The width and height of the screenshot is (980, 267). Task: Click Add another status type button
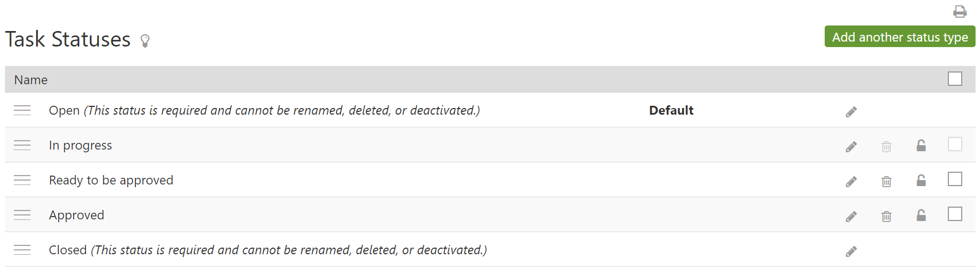[900, 37]
